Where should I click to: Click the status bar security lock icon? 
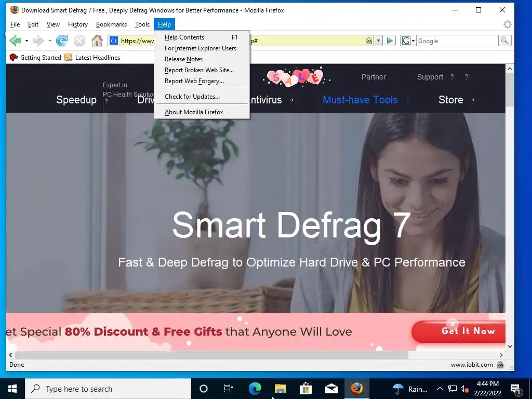click(500, 365)
